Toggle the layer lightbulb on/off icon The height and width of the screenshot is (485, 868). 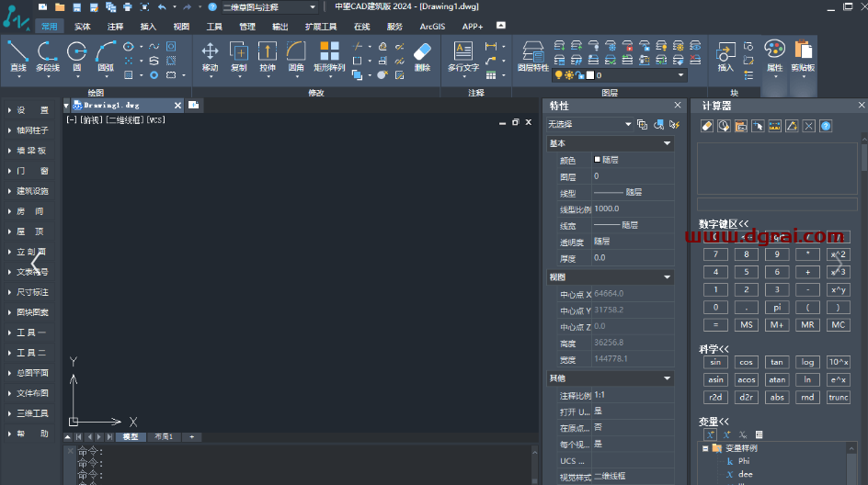click(557, 75)
